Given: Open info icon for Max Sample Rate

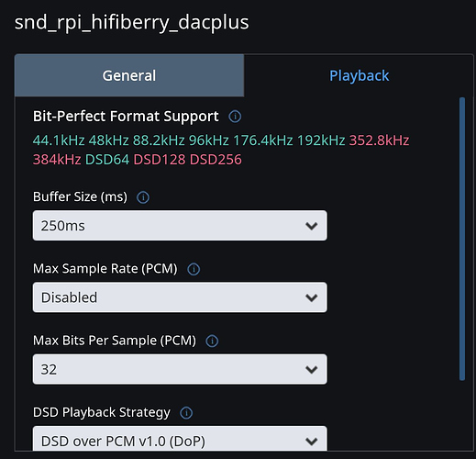Looking at the screenshot, I should (x=194, y=269).
